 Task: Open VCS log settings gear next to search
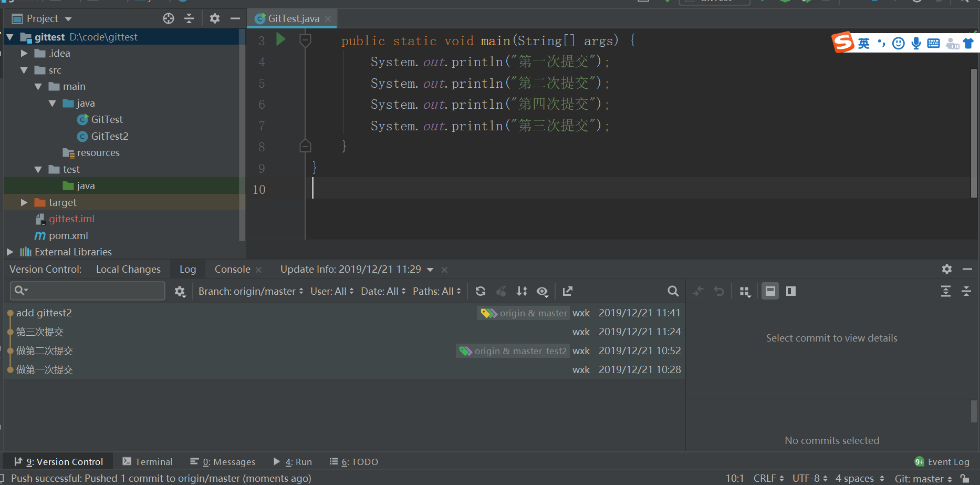(x=180, y=291)
